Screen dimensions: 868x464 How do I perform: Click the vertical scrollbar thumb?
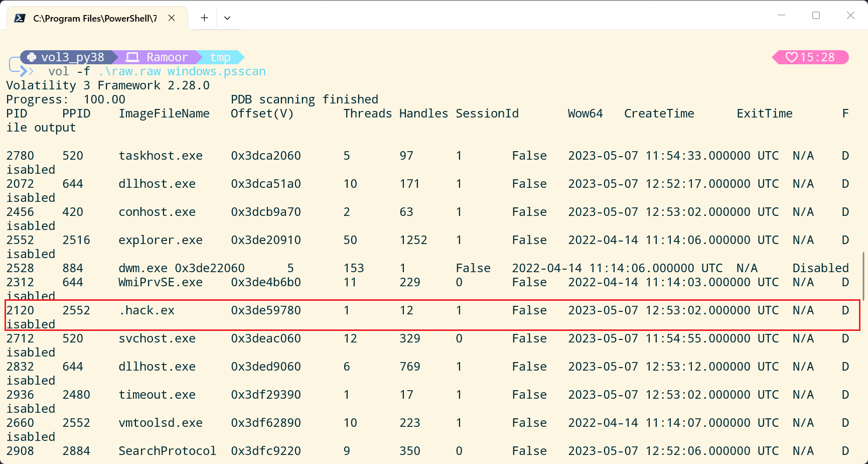(863, 276)
